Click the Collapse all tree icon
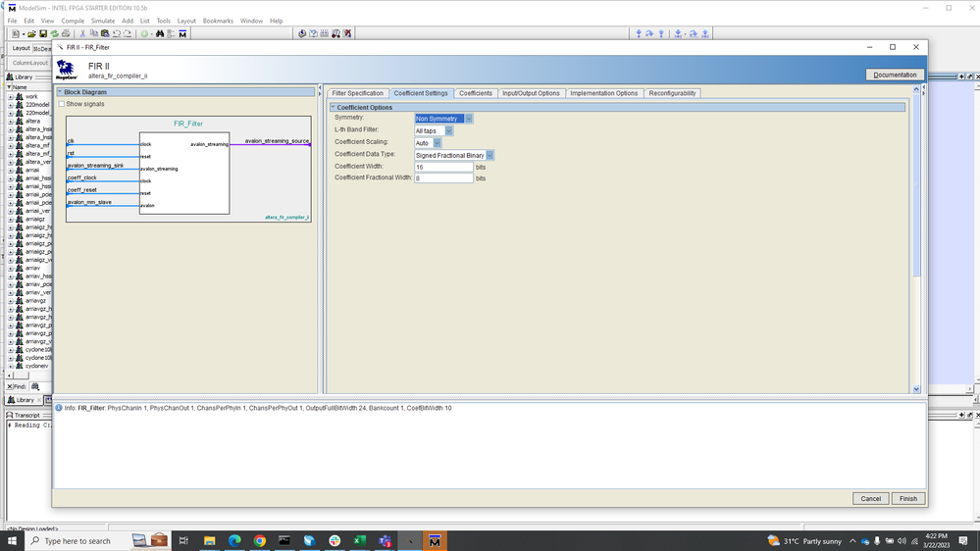This screenshot has width=980, height=551. 172,33
